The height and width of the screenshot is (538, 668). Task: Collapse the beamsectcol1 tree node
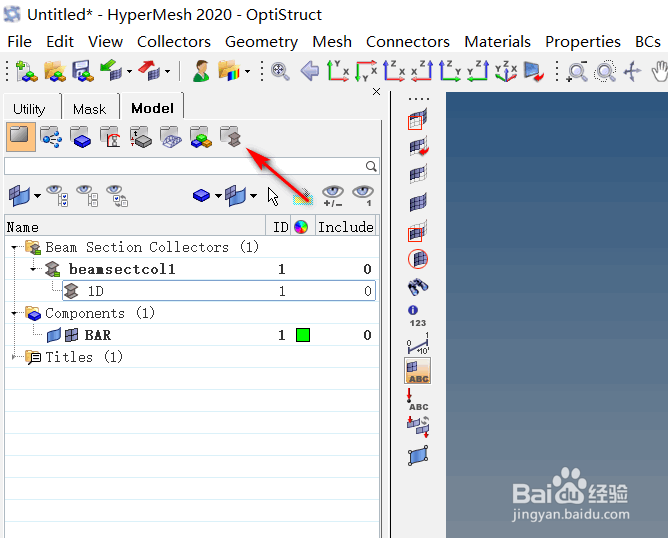[x=33, y=269]
